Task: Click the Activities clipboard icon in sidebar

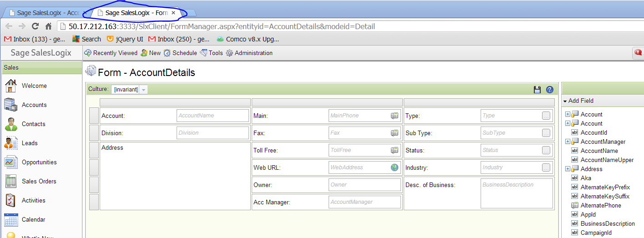Action: coord(10,200)
